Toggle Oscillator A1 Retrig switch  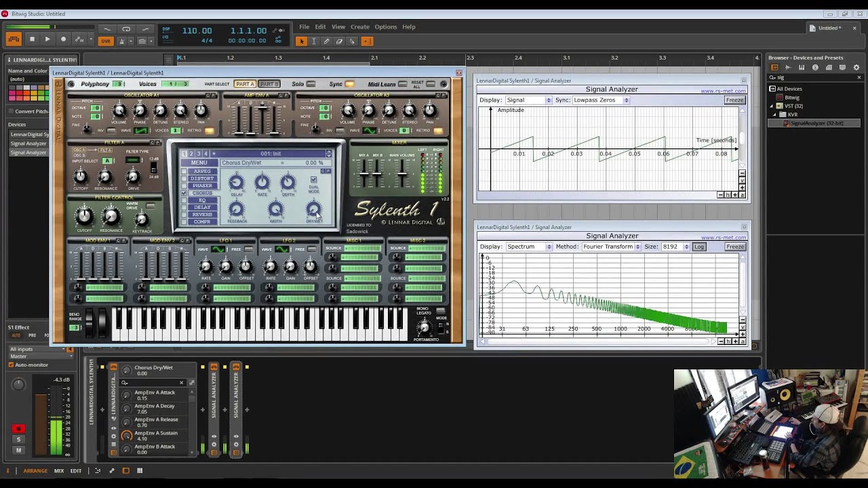click(209, 131)
